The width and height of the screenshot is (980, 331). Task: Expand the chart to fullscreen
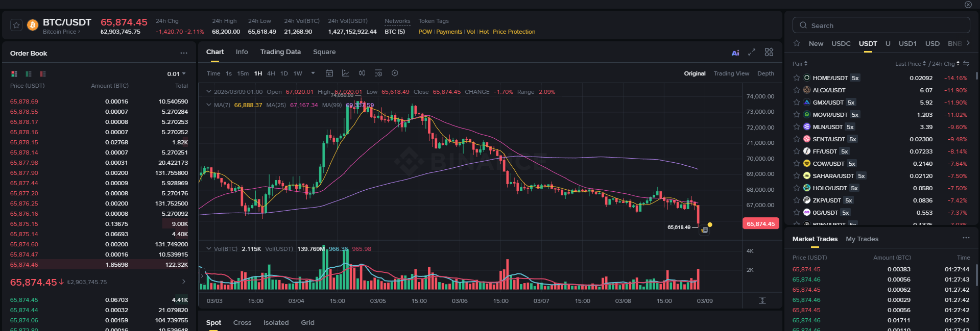click(752, 52)
